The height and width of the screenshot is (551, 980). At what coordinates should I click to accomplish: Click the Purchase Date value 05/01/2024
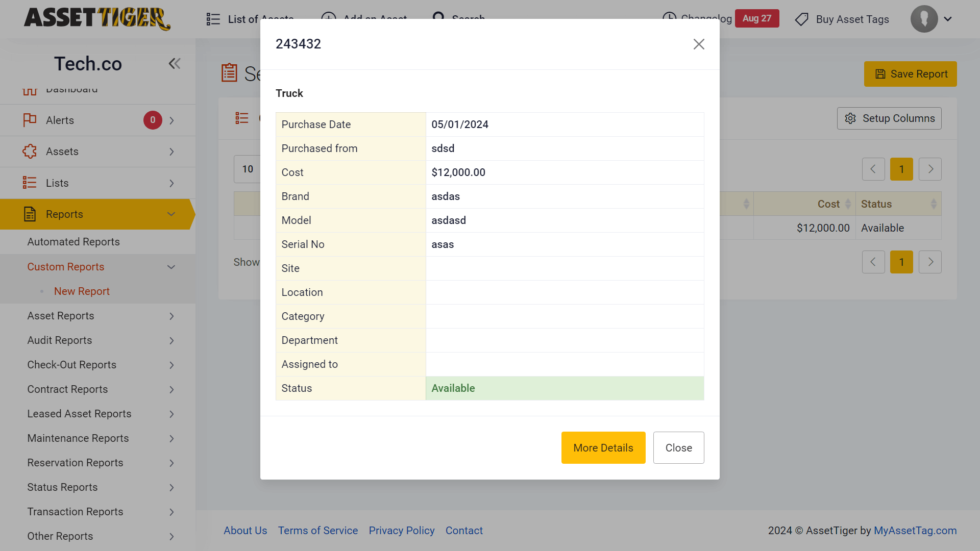coord(460,124)
